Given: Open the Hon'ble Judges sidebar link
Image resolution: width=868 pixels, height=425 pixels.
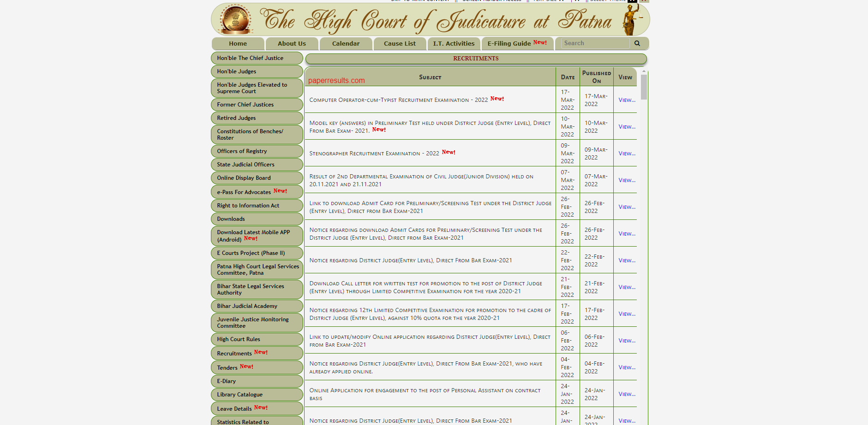Looking at the screenshot, I should (257, 71).
